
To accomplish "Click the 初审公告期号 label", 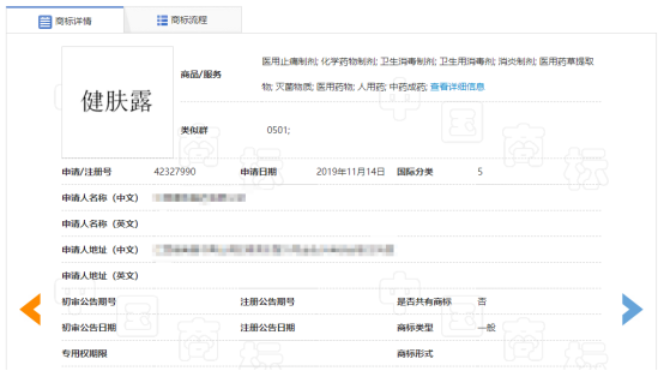I will [89, 302].
